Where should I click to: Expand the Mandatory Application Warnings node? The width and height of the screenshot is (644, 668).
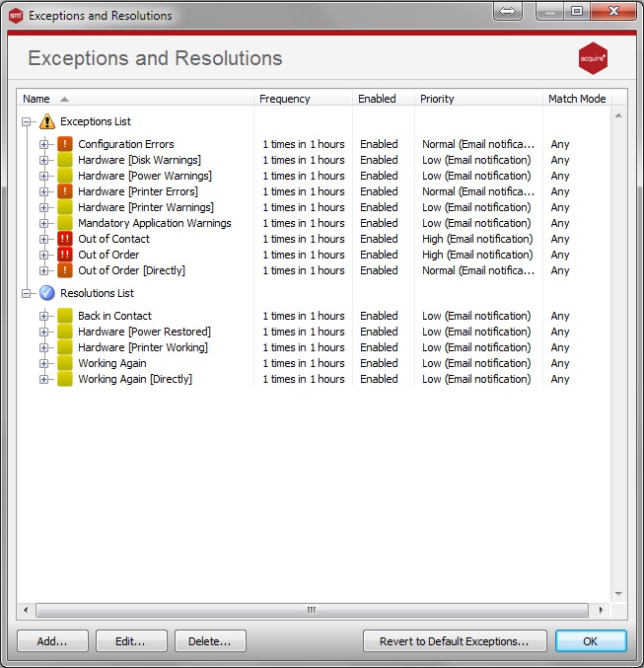tap(43, 223)
